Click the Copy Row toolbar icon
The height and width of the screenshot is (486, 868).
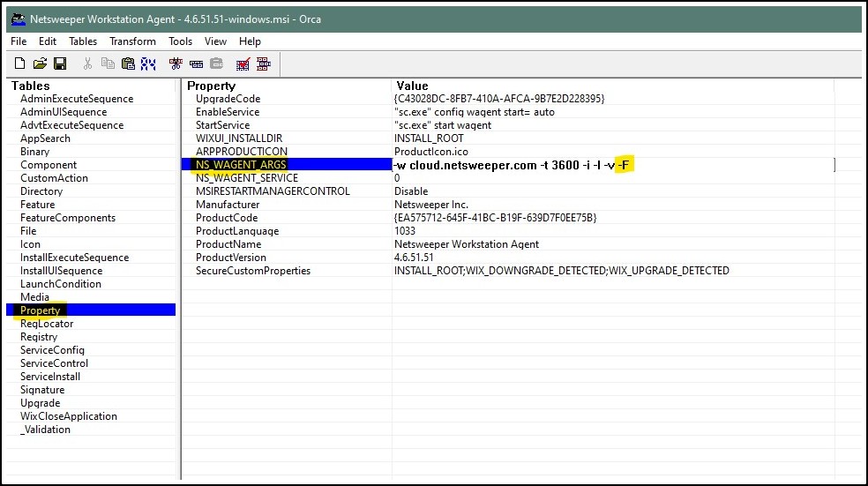[x=196, y=64]
